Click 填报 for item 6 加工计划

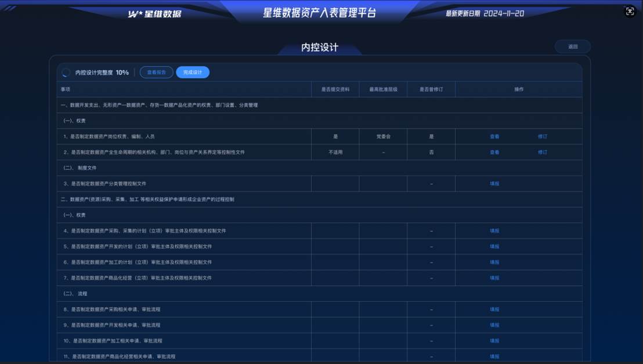(x=494, y=262)
